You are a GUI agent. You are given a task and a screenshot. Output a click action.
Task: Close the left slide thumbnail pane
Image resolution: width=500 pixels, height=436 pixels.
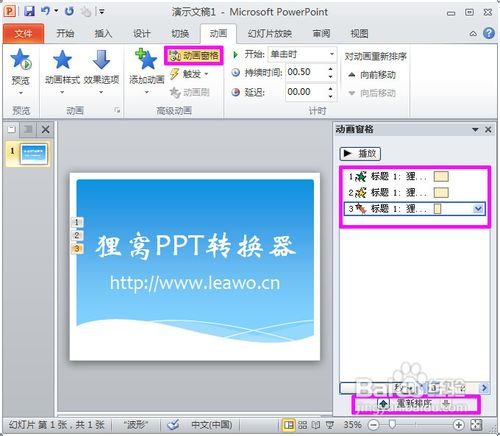pyautogui.click(x=46, y=129)
